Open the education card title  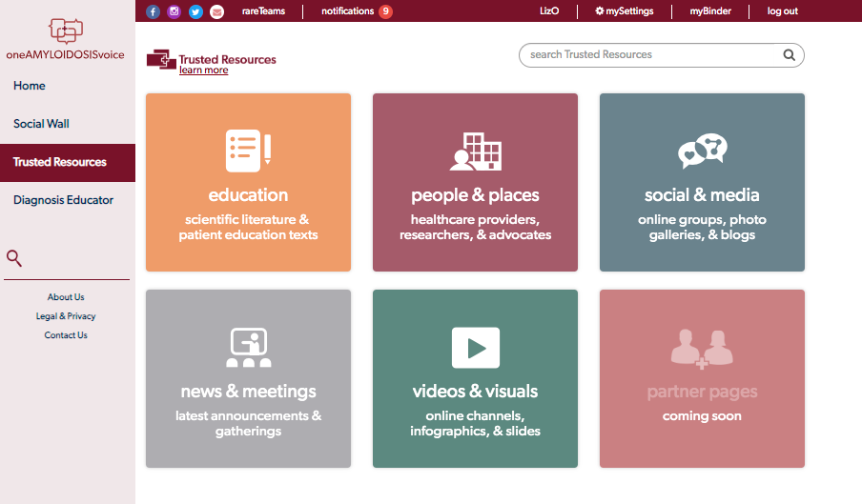coord(249,195)
